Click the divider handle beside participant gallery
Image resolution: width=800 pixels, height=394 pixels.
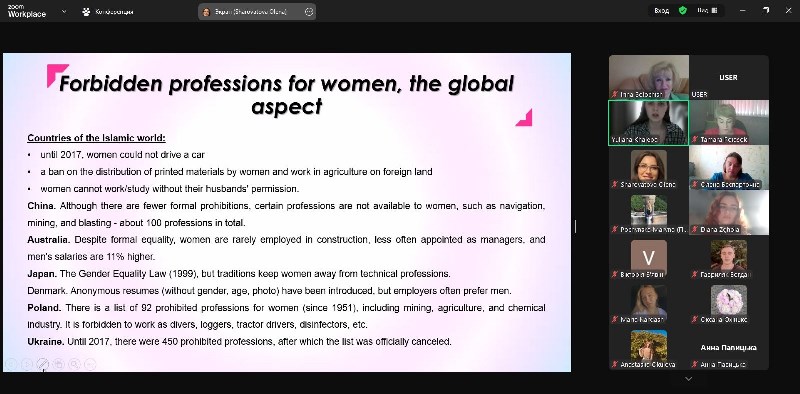pos(575,226)
